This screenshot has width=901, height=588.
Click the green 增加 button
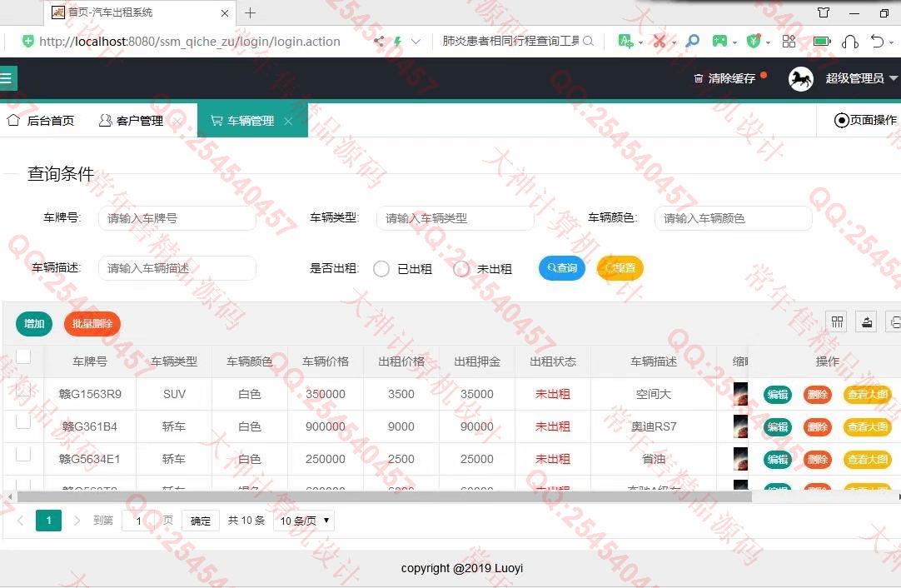click(34, 324)
